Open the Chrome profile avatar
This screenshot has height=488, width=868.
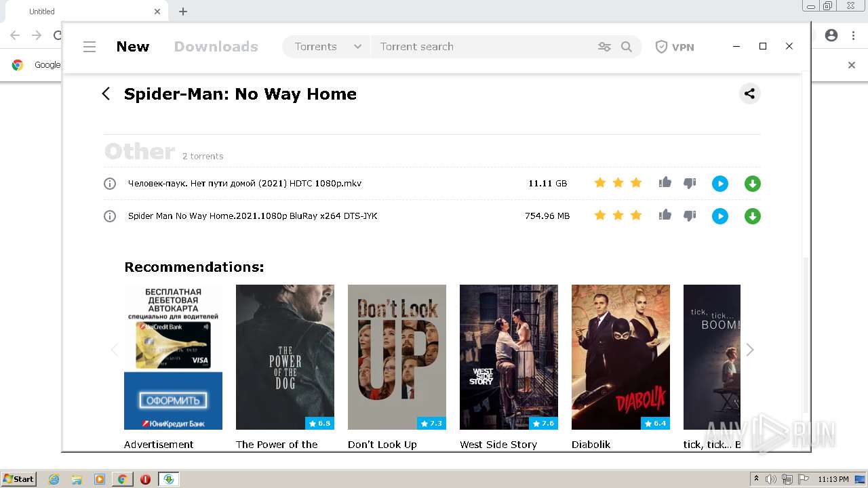coord(831,35)
